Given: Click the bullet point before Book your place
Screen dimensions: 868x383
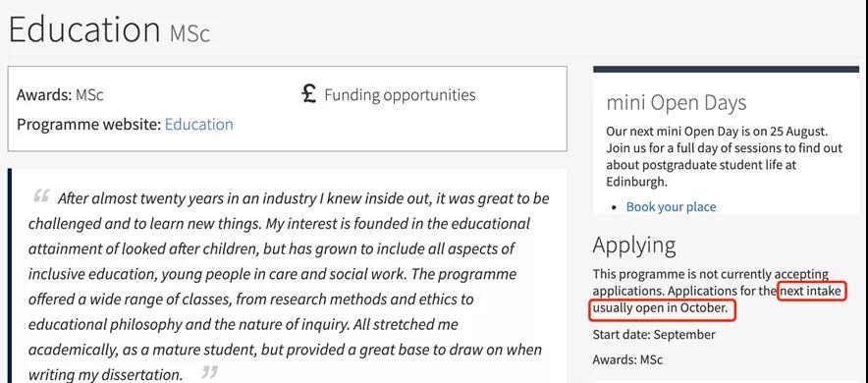Looking at the screenshot, I should pyautogui.click(x=616, y=207).
